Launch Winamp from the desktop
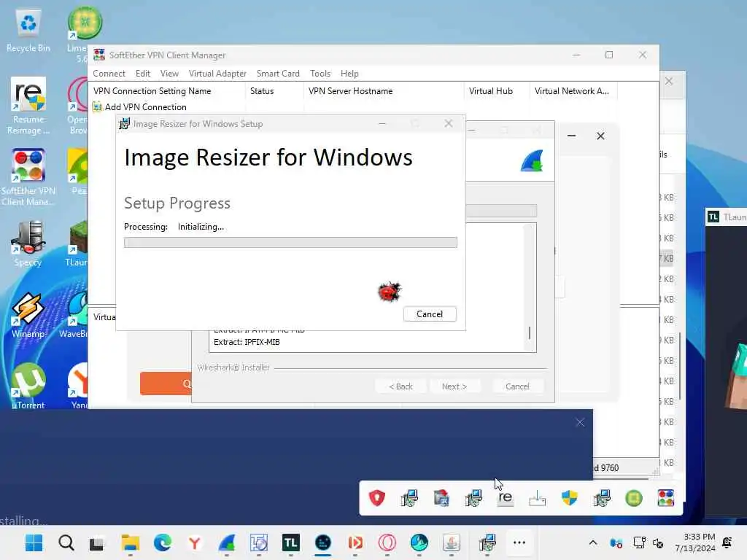 coord(28,315)
